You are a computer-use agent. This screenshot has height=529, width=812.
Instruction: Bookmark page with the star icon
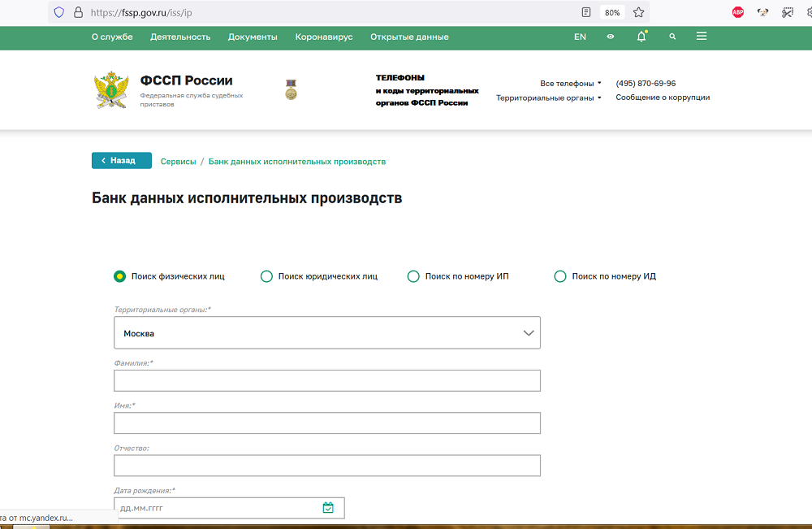pos(638,12)
